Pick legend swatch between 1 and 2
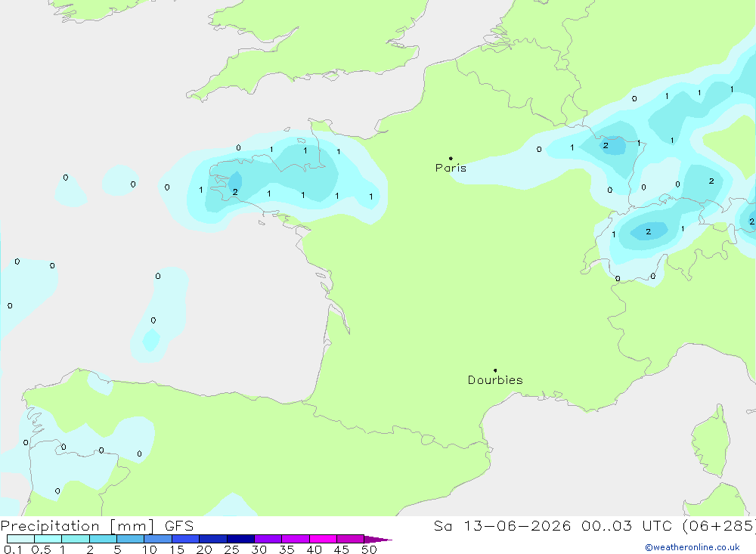This screenshot has width=756, height=554. point(75,539)
